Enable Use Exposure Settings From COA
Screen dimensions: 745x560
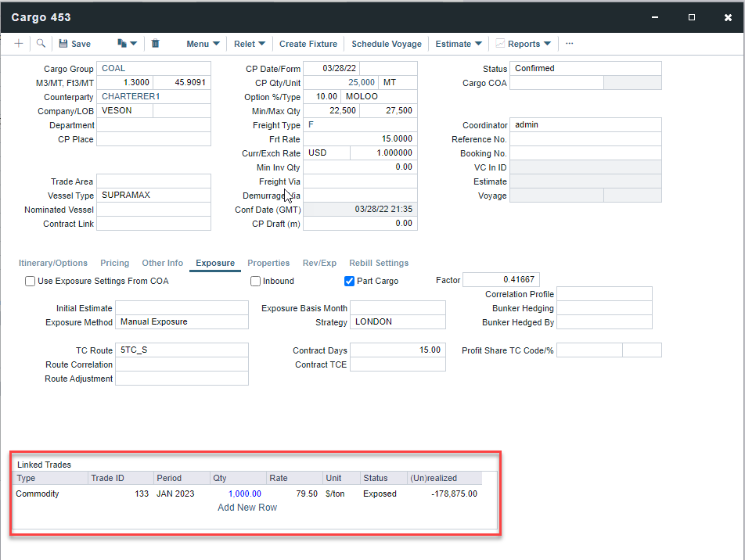pyautogui.click(x=31, y=282)
